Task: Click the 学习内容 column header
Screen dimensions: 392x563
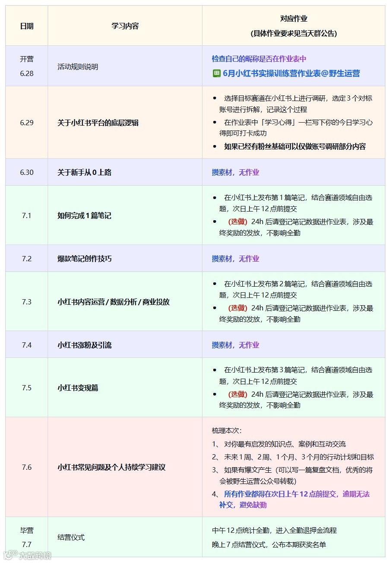Action: (125, 26)
